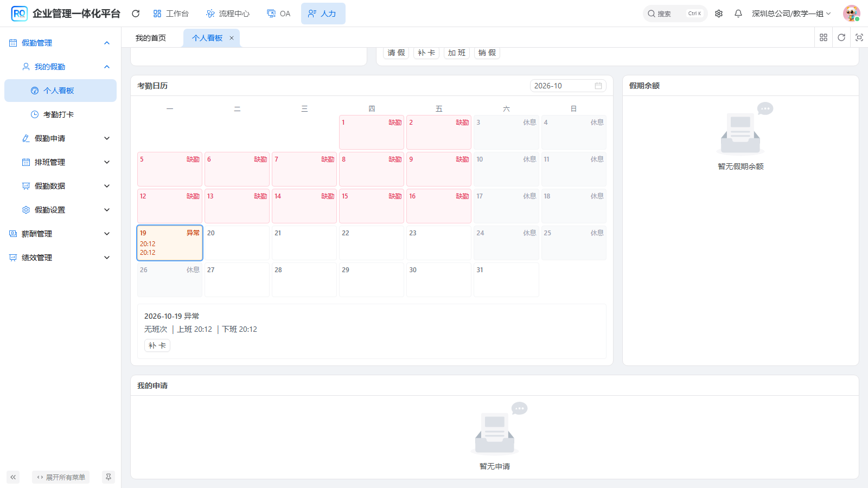Image resolution: width=868 pixels, height=488 pixels.
Task: Click the tab grid layout icon
Action: [824, 37]
